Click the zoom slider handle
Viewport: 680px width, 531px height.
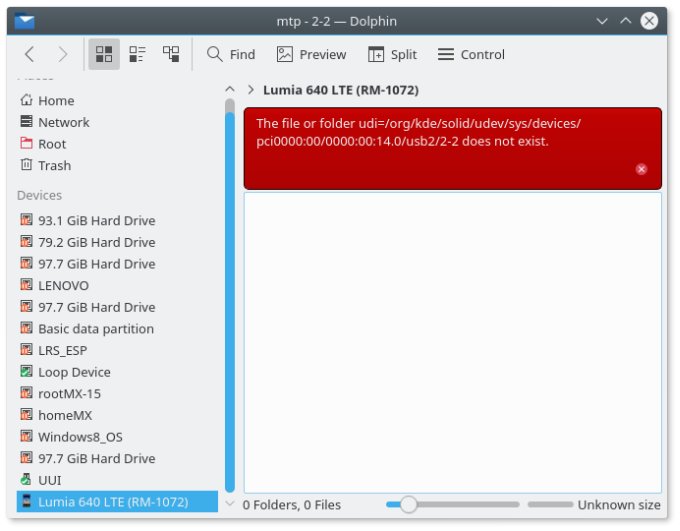408,505
